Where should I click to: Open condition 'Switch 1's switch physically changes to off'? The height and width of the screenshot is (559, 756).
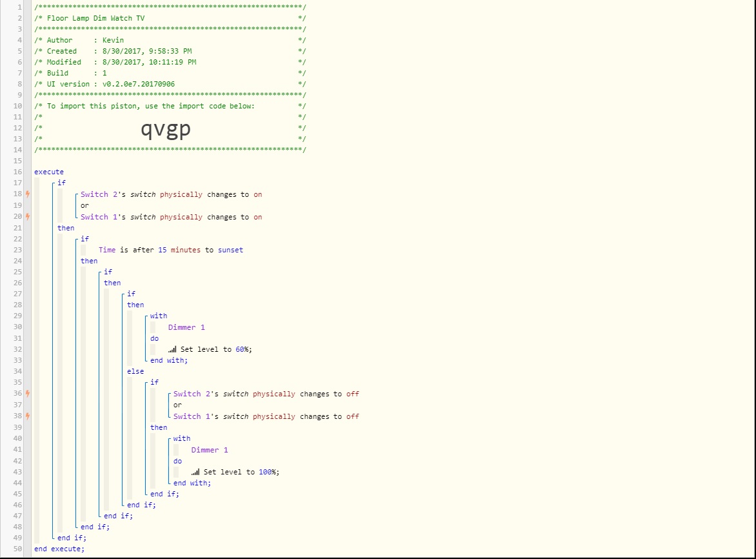266,416
